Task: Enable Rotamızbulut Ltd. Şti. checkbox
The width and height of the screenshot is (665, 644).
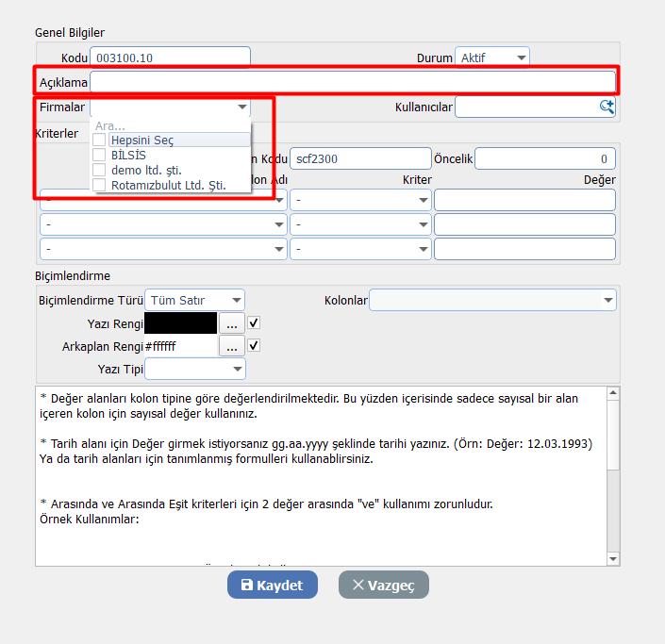Action: coord(100,185)
